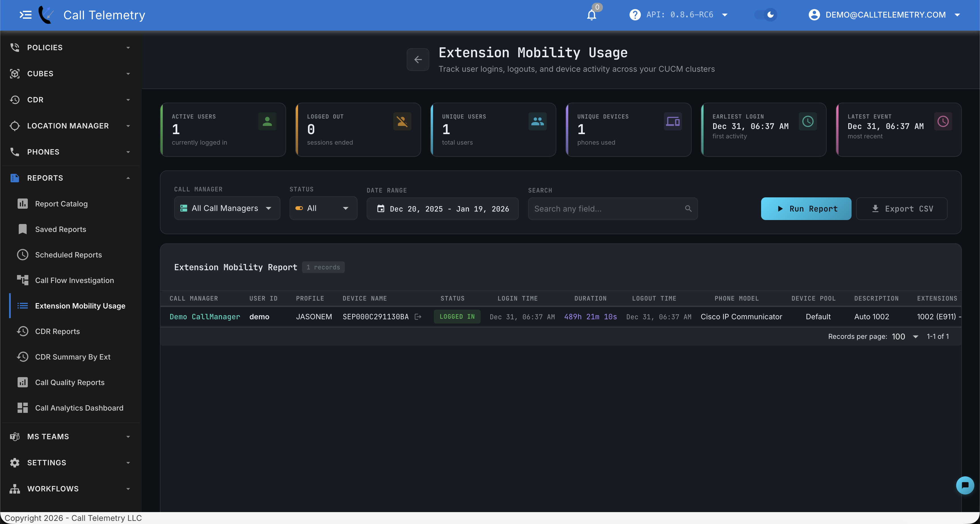Go back with the arrow button

pos(418,59)
